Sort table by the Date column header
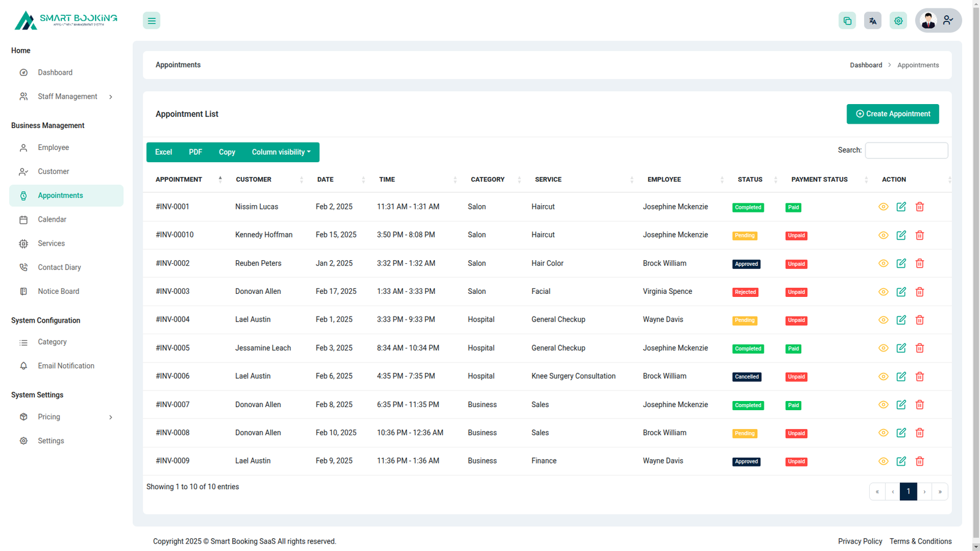This screenshot has height=551, width=980. (x=326, y=180)
